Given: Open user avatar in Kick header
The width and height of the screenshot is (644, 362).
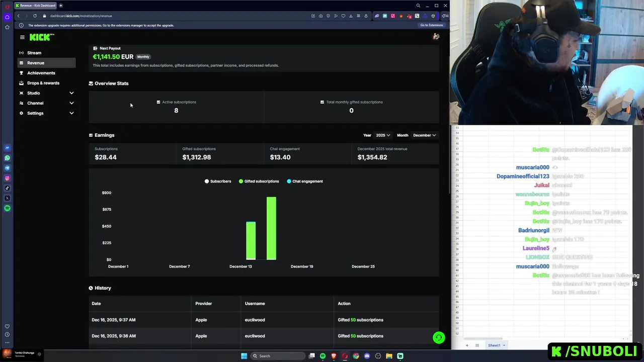Looking at the screenshot, I should (x=436, y=37).
